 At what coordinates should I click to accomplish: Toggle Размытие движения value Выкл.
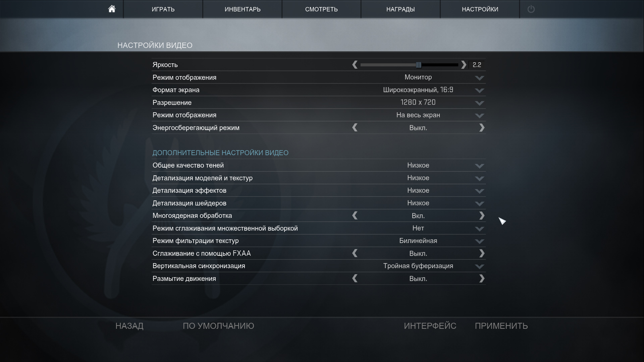(418, 279)
